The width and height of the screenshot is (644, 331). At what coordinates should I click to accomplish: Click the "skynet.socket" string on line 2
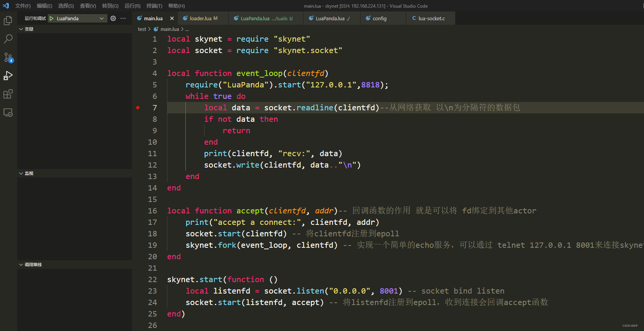(308, 50)
